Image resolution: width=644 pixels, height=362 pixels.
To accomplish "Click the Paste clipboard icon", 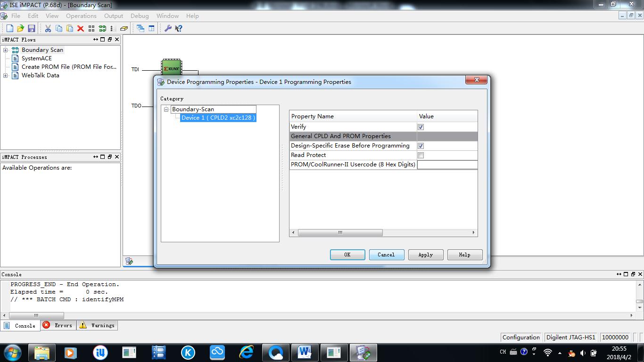I will tap(69, 28).
